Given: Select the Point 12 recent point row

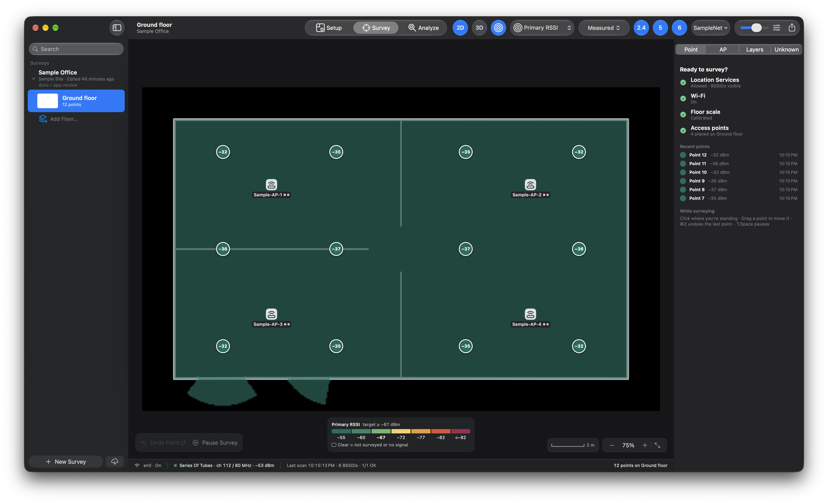Looking at the screenshot, I should click(x=738, y=155).
